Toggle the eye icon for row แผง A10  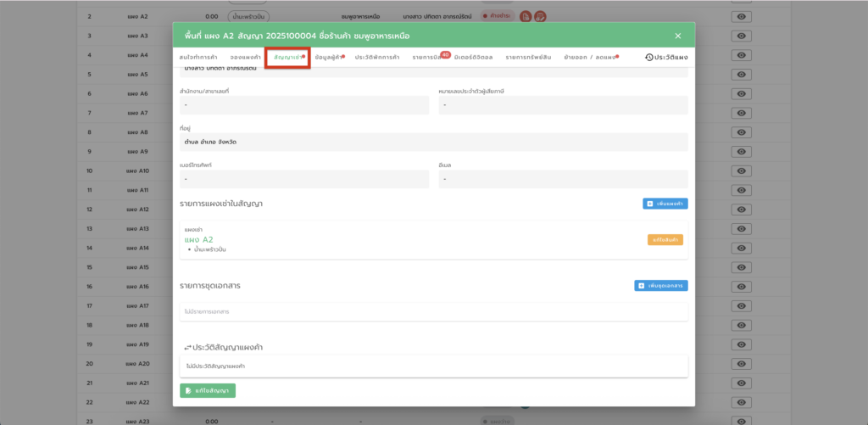click(x=742, y=171)
